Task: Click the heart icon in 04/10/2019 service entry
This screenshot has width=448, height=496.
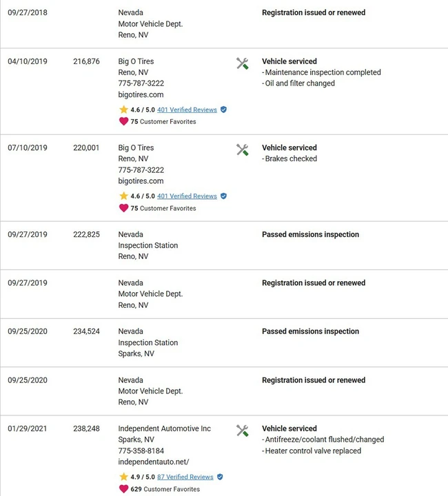Action: pos(123,121)
